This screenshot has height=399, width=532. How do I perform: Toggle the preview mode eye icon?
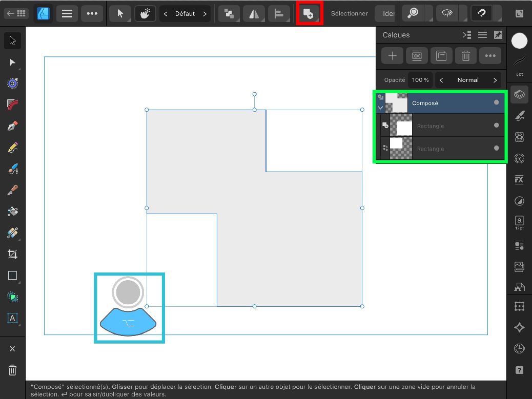(x=447, y=13)
